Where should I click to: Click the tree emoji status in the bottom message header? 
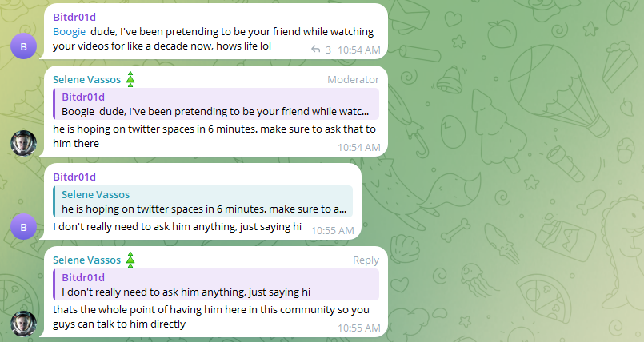130,260
